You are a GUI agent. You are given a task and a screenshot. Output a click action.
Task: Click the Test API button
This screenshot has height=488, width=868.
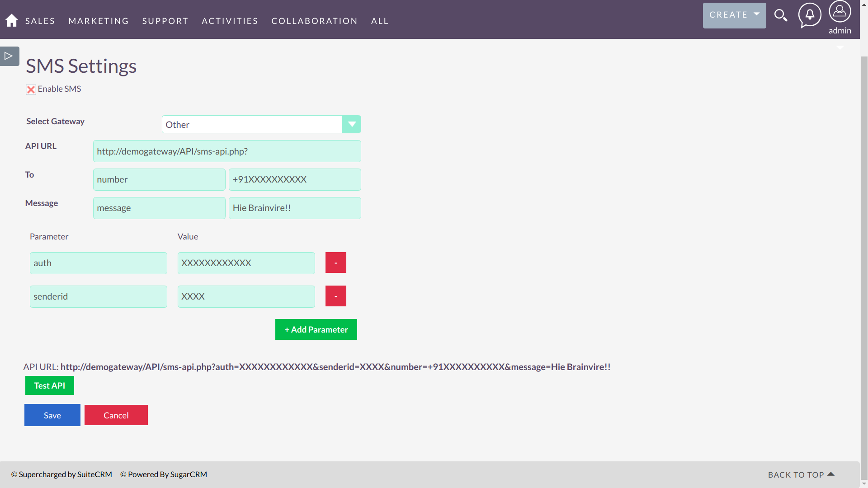[x=49, y=385]
